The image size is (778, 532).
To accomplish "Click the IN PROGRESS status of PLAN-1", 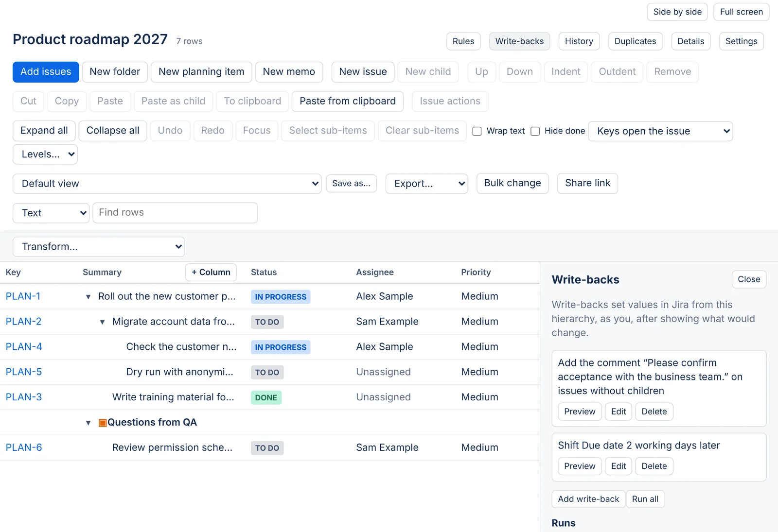I will [x=281, y=297].
